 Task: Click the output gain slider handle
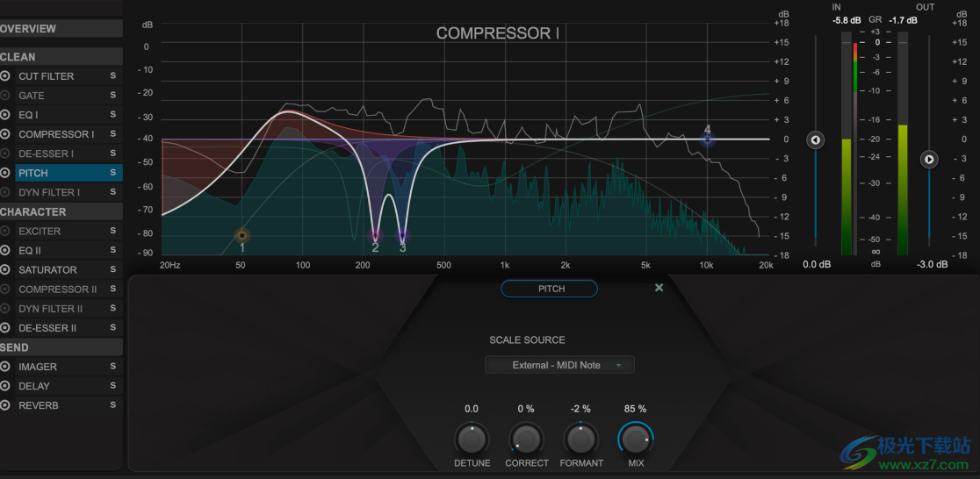(929, 160)
